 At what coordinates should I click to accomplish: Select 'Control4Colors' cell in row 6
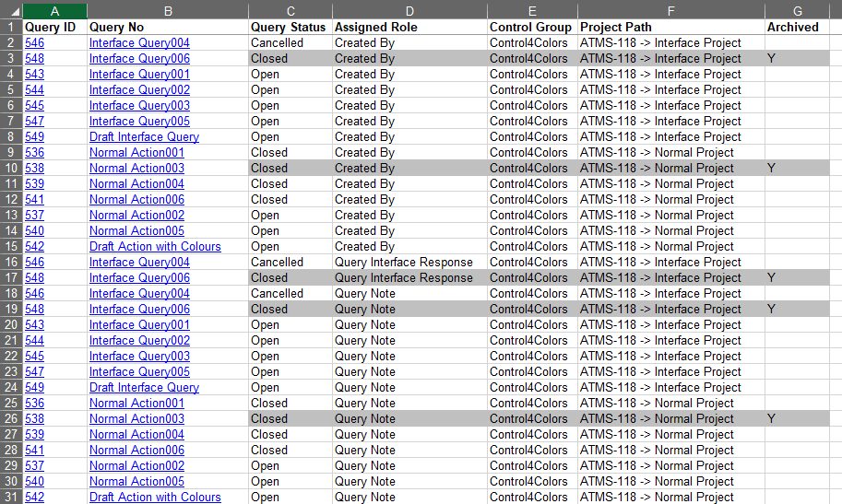pos(532,105)
